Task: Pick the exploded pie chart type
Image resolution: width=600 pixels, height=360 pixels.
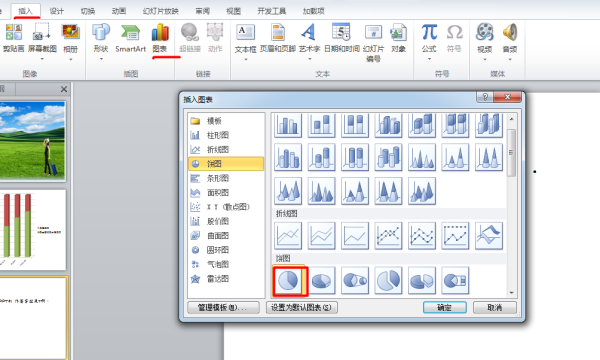Action: [388, 280]
